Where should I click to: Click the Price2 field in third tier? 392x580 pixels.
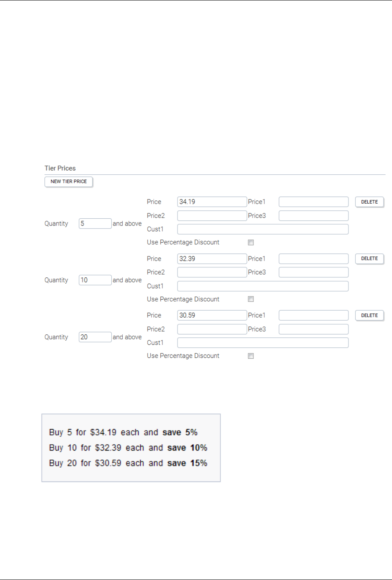pos(212,329)
